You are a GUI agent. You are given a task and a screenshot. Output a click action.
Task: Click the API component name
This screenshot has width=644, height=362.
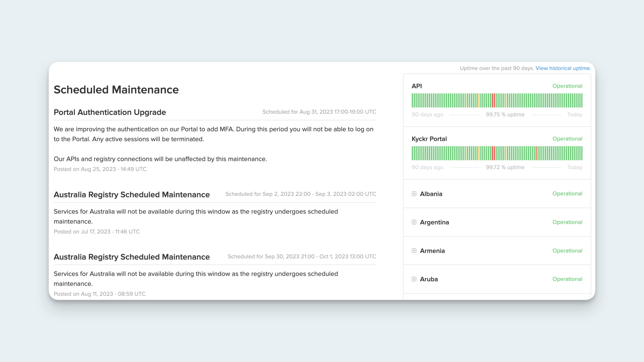click(x=417, y=86)
